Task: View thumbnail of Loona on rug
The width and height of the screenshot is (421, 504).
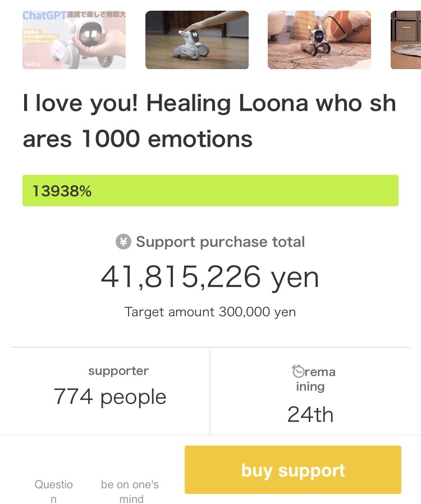Action: (319, 39)
